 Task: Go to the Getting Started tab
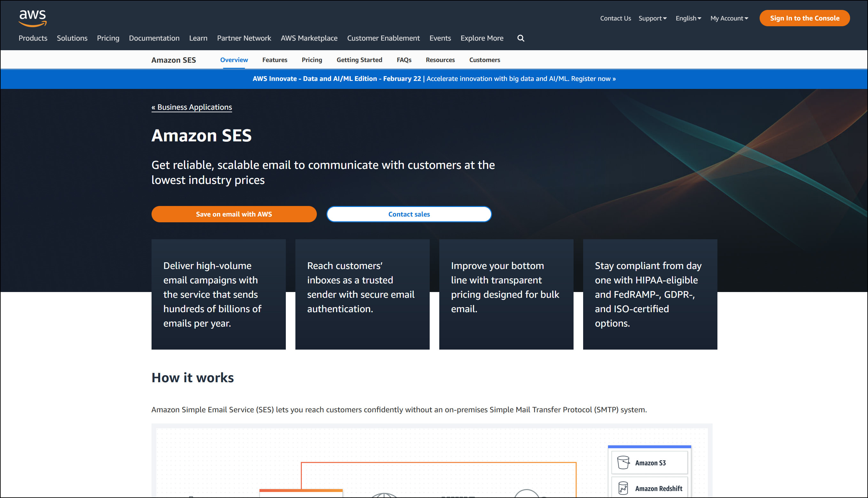tap(359, 60)
